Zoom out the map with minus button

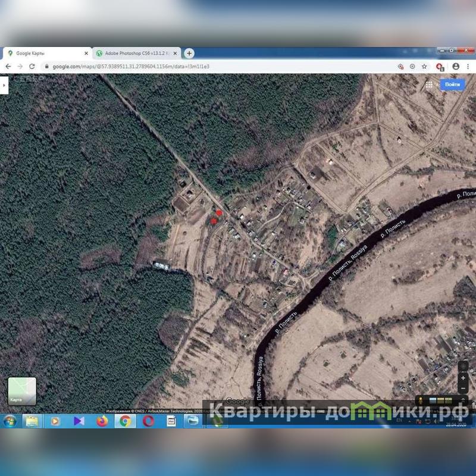[x=463, y=389]
